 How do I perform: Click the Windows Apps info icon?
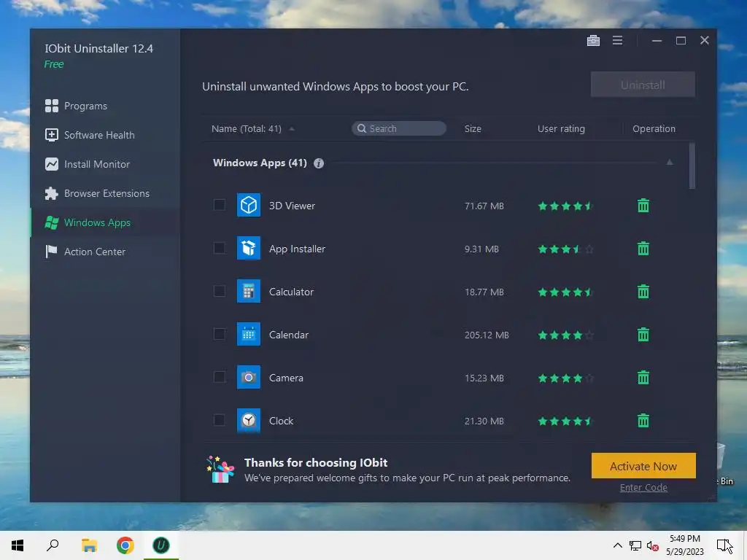[319, 163]
